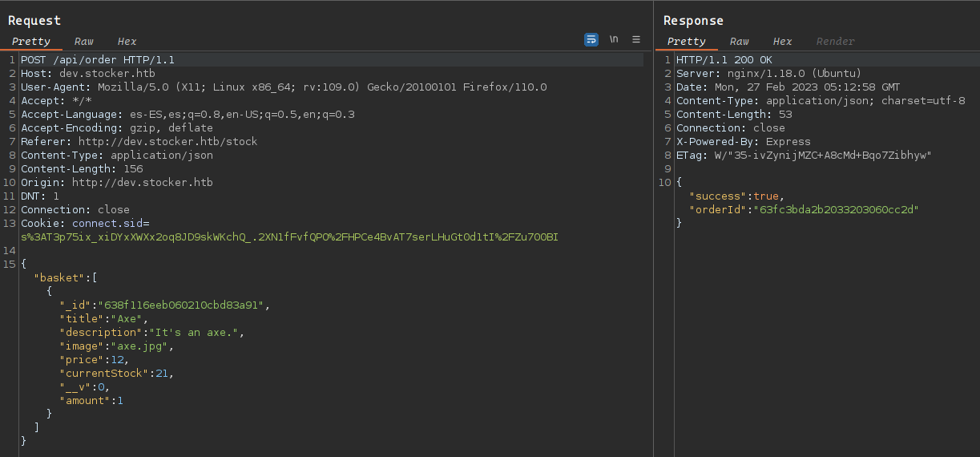Screen dimensions: 980x457
Task: Click response Content-Type charset=utf-8 header line
Action: [x=821, y=101]
